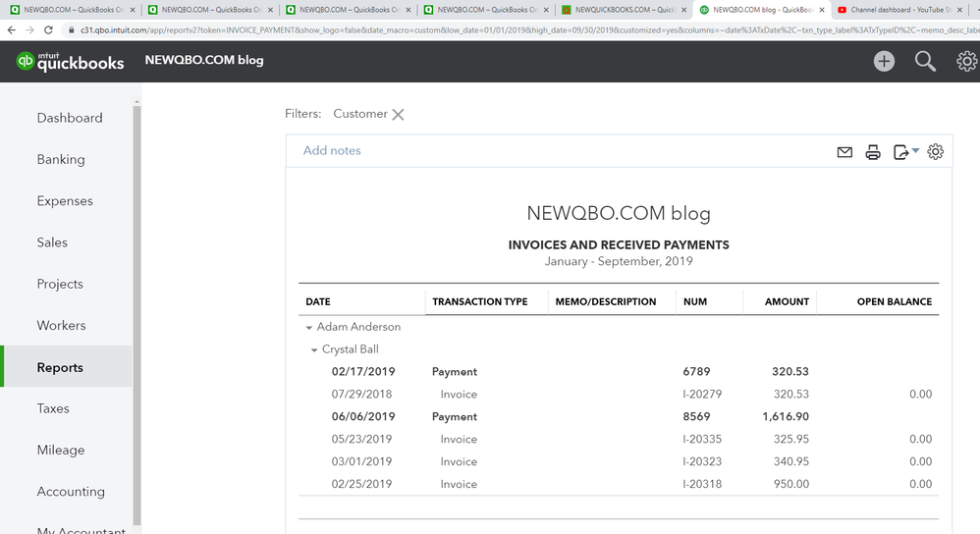Click Add notes on the report
Image resolution: width=980 pixels, height=534 pixels.
click(x=332, y=150)
